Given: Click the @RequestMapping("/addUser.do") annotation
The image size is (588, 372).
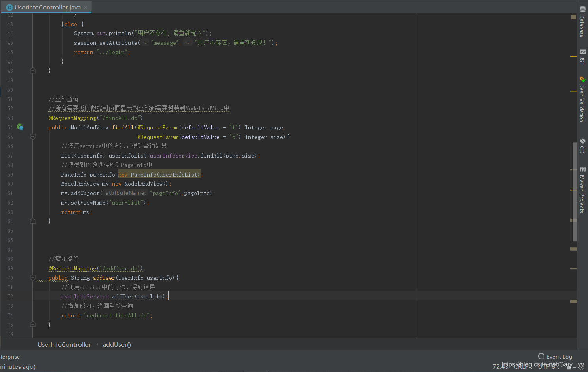Looking at the screenshot, I should click(x=95, y=268).
